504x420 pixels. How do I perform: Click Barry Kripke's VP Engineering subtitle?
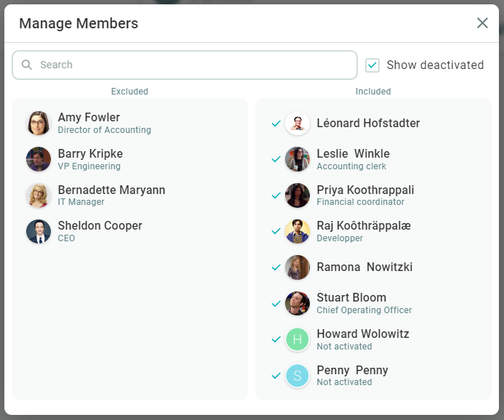[x=89, y=166]
